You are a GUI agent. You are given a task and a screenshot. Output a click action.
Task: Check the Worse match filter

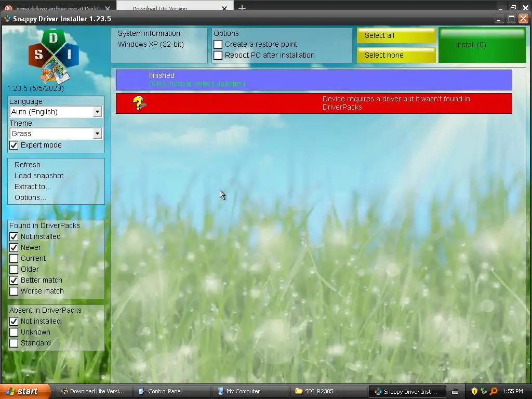[x=14, y=291]
